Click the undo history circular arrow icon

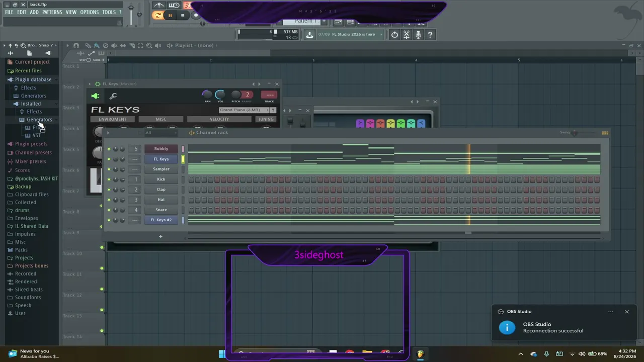tap(394, 34)
